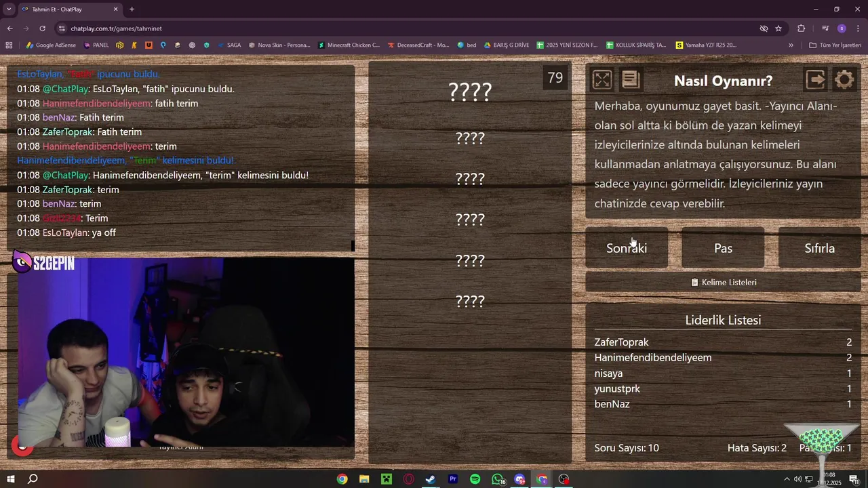This screenshot has height=488, width=868.
Task: Open Tüm Yer İşaretleri bookmarks folder
Action: [835, 45]
